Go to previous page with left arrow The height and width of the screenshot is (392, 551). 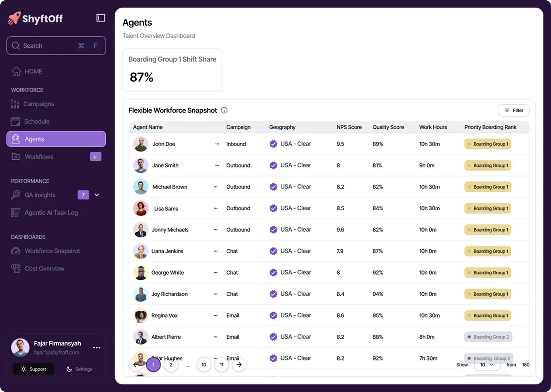pyautogui.click(x=136, y=365)
